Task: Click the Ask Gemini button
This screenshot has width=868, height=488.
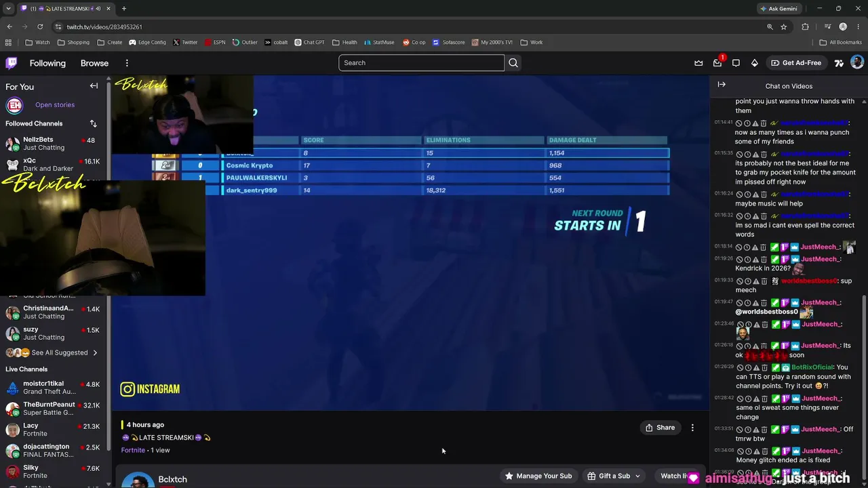Action: click(778, 9)
